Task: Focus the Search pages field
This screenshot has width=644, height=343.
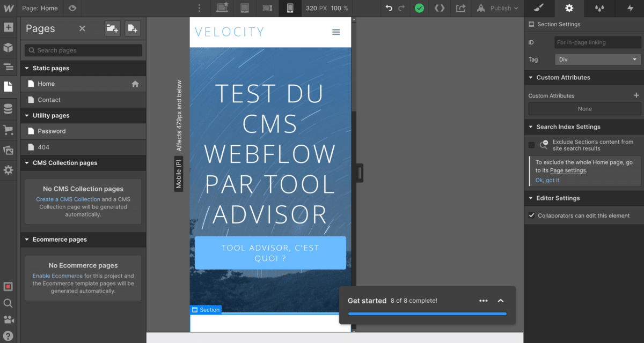Action: coord(83,50)
